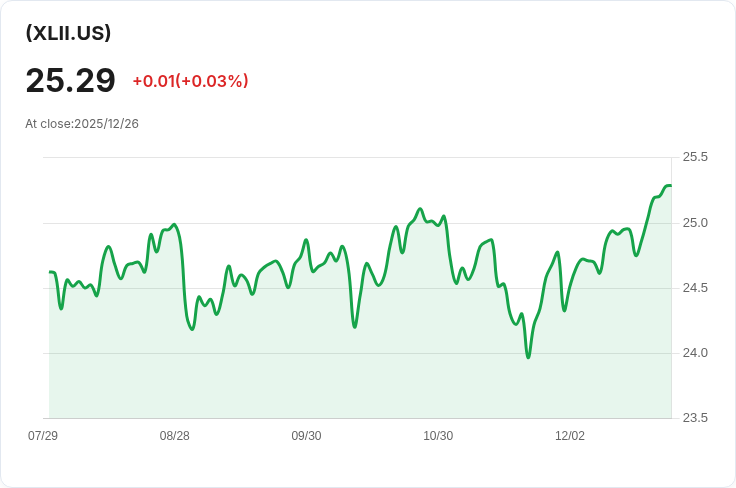
Task: Select the 25.5 y-axis price label
Action: pyautogui.click(x=695, y=157)
